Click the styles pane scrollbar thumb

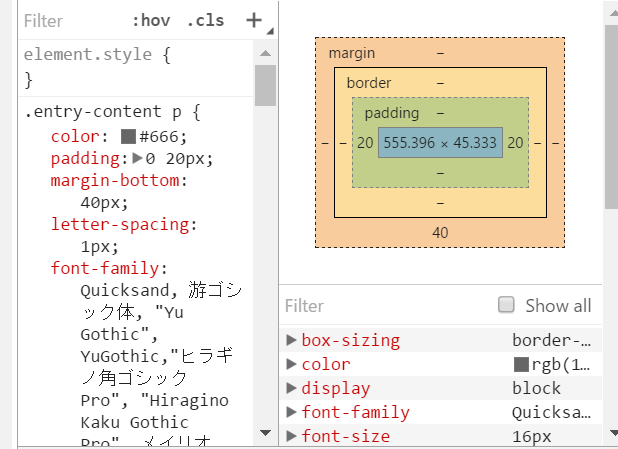(265, 86)
